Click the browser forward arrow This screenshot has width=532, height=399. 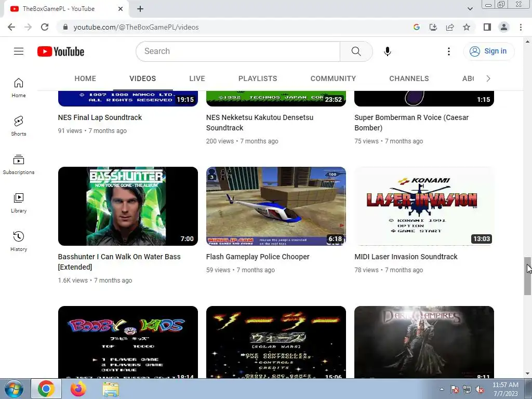[28, 27]
